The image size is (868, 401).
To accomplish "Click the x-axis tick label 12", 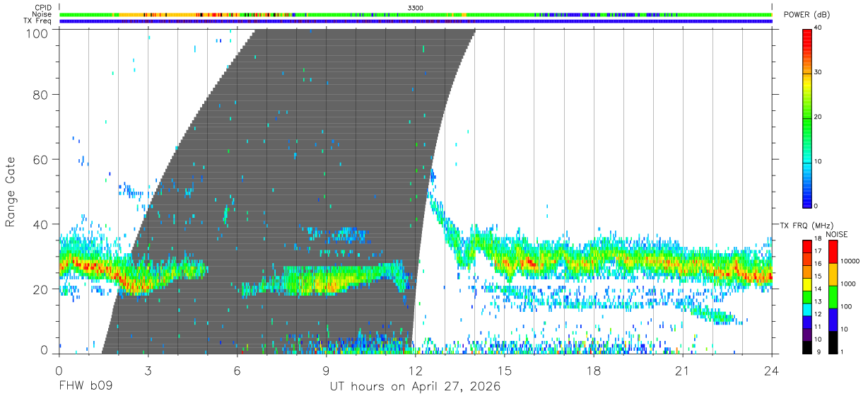I will pyautogui.click(x=415, y=371).
